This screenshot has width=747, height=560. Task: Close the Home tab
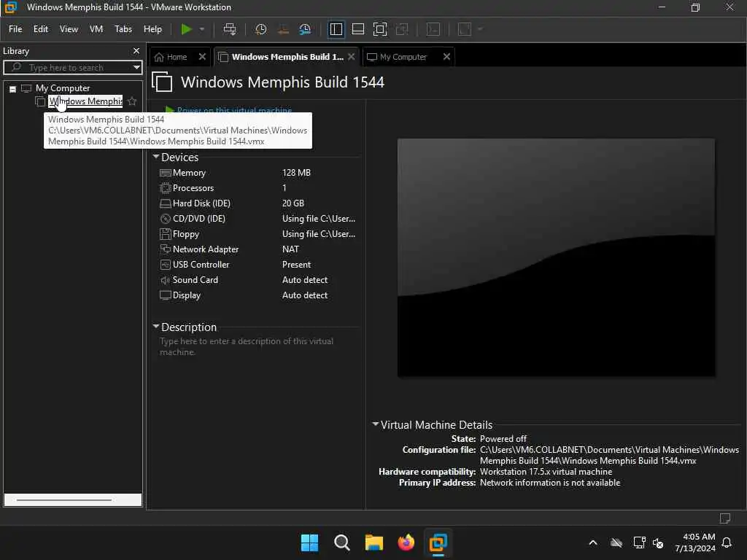point(202,57)
